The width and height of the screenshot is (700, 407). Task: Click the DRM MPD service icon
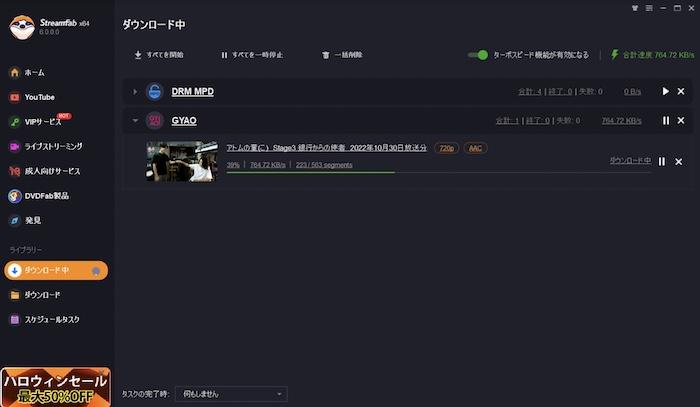[154, 91]
